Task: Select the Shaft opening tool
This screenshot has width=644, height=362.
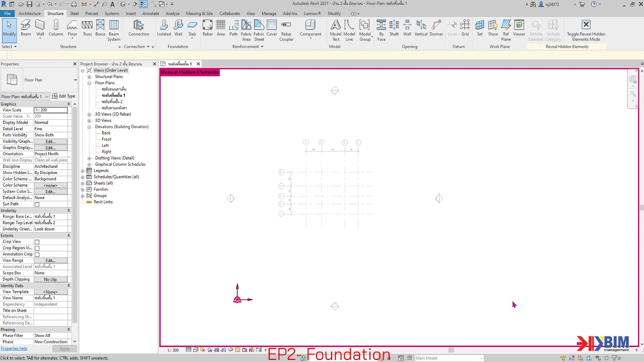Action: coord(394,28)
